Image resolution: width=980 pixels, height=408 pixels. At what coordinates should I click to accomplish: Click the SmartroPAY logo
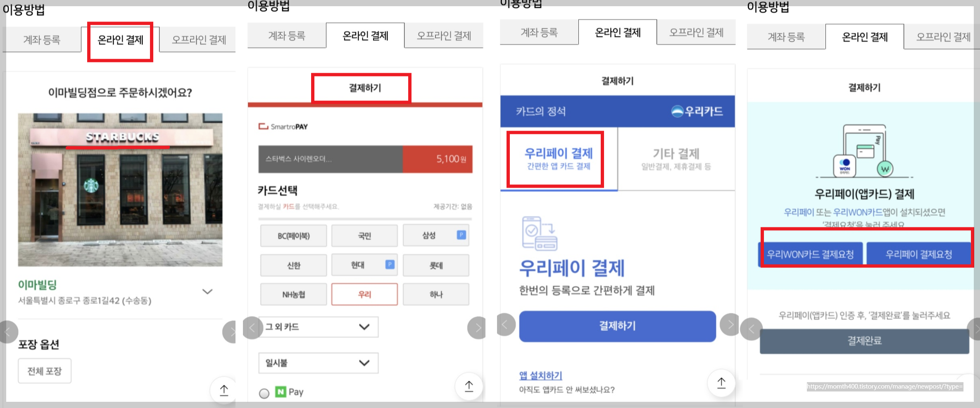click(284, 126)
